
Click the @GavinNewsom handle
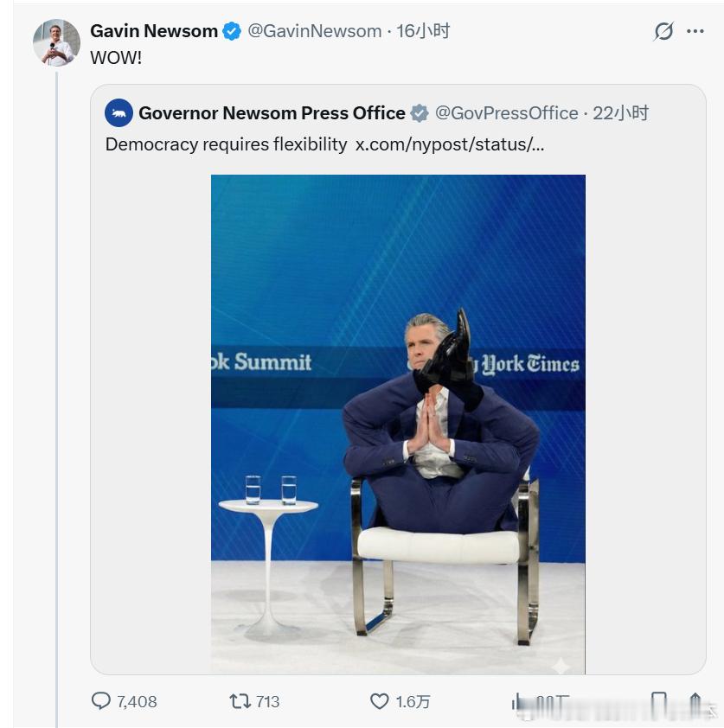pyautogui.click(x=315, y=31)
